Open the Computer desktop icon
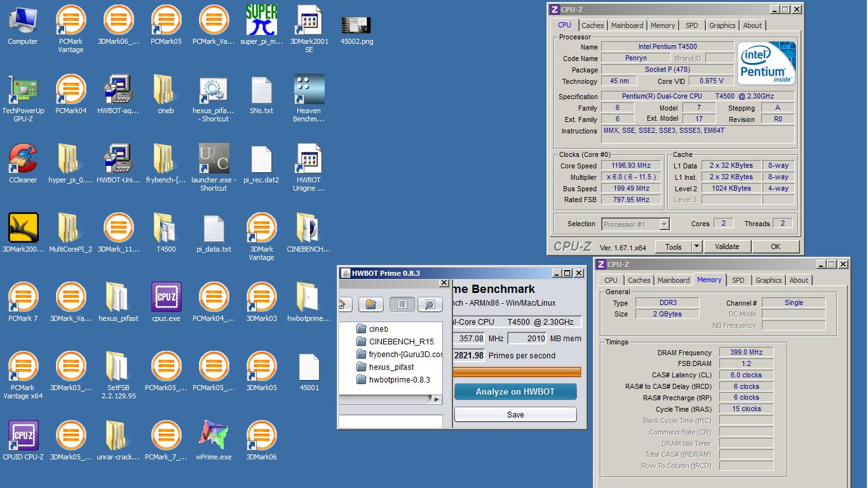Viewport: 868px width, 488px height. (23, 25)
